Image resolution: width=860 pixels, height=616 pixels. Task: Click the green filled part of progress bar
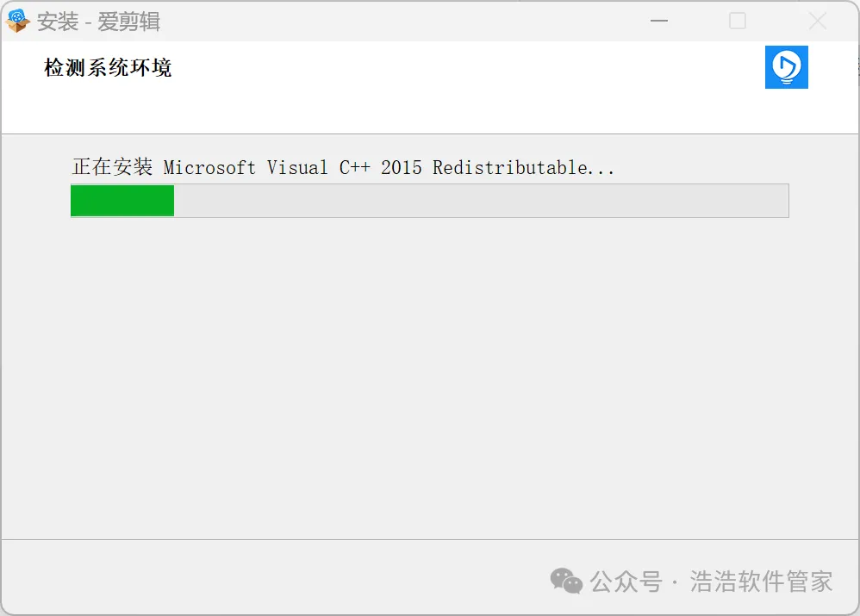pyautogui.click(x=122, y=201)
